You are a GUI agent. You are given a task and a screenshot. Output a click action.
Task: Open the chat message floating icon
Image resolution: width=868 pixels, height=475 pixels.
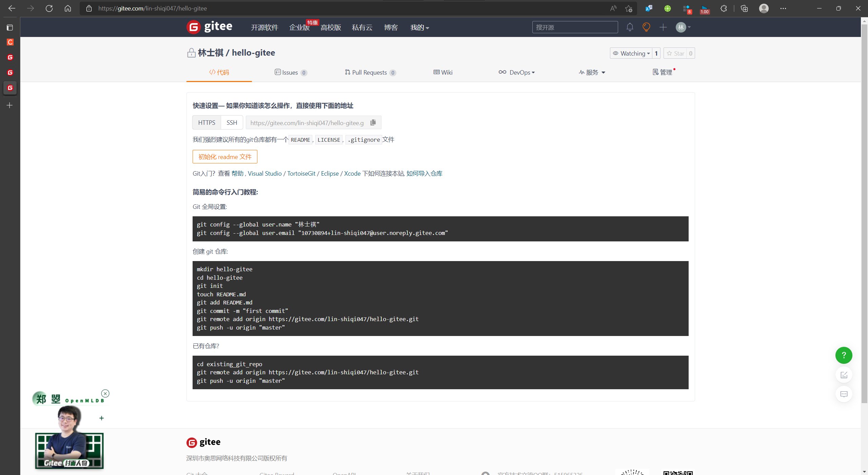click(x=844, y=394)
